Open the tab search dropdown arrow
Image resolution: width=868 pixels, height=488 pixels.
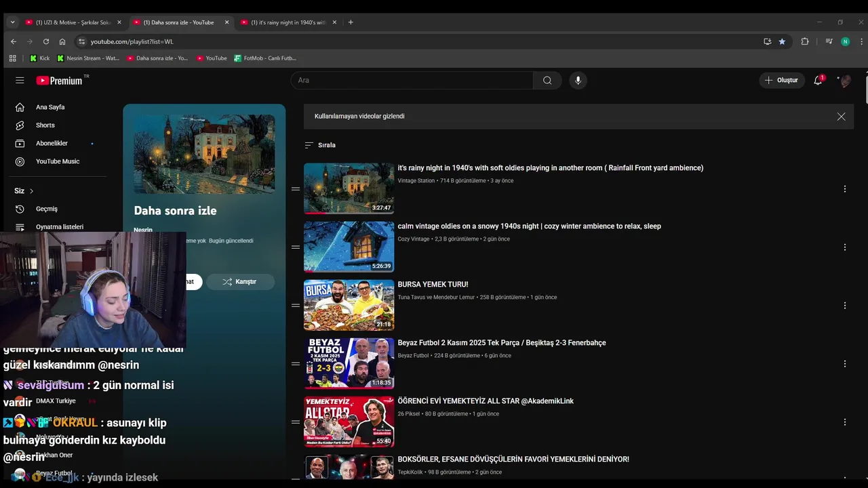pyautogui.click(x=12, y=22)
